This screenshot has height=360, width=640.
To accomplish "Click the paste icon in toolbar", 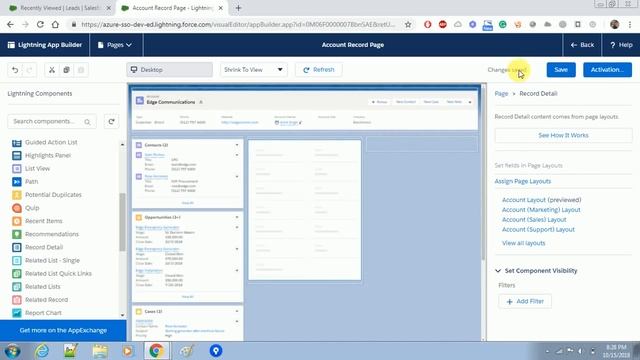I will [81, 70].
